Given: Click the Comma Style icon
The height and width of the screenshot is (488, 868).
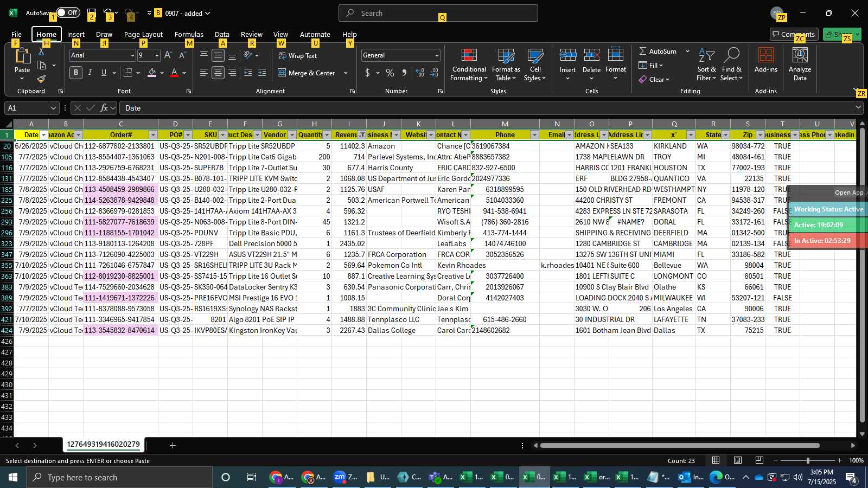Looking at the screenshot, I should point(404,73).
